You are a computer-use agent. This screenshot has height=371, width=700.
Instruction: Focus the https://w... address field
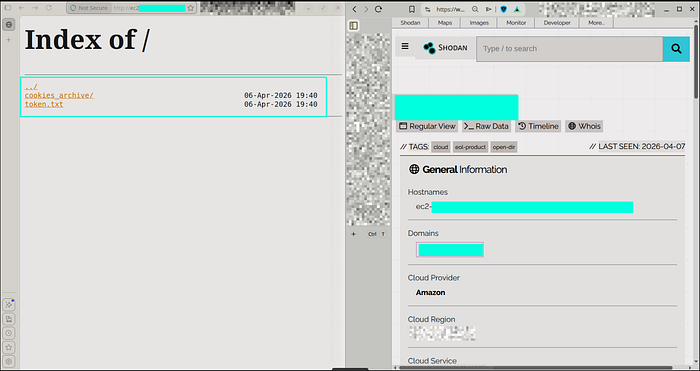[451, 9]
